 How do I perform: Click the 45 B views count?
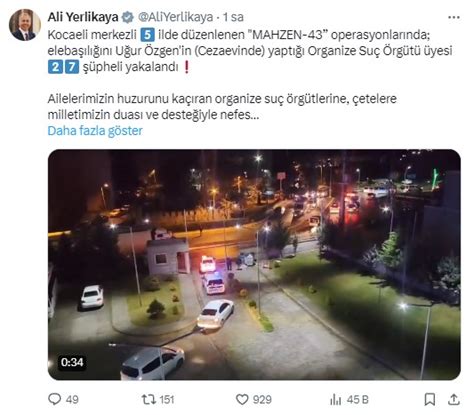tap(357, 399)
